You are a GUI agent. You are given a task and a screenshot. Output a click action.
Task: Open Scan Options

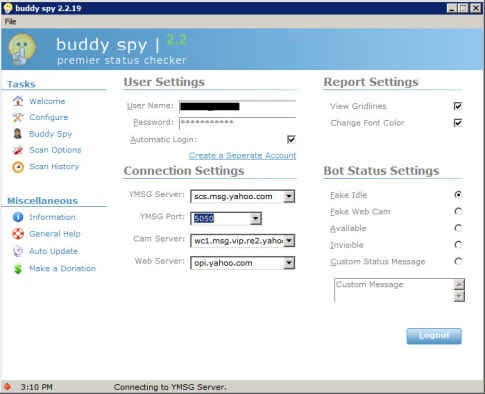[x=55, y=150]
